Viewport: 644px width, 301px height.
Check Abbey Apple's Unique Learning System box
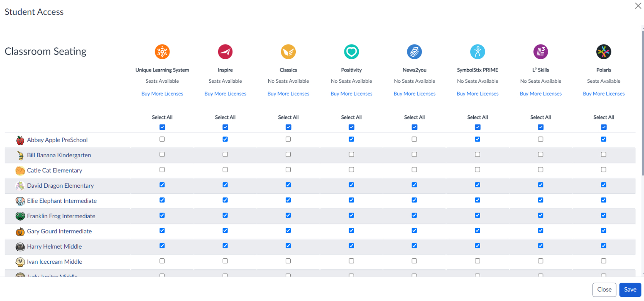162,139
